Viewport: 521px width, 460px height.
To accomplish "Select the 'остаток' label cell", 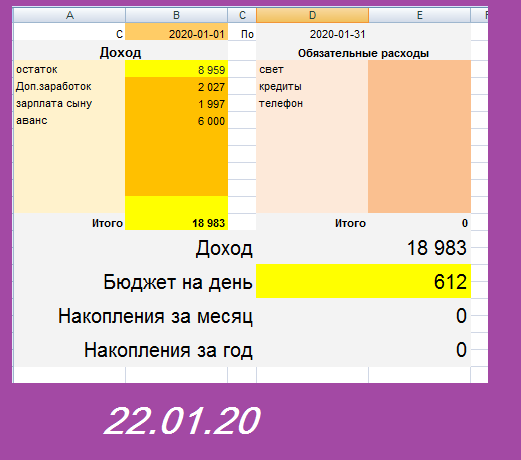I will point(69,69).
